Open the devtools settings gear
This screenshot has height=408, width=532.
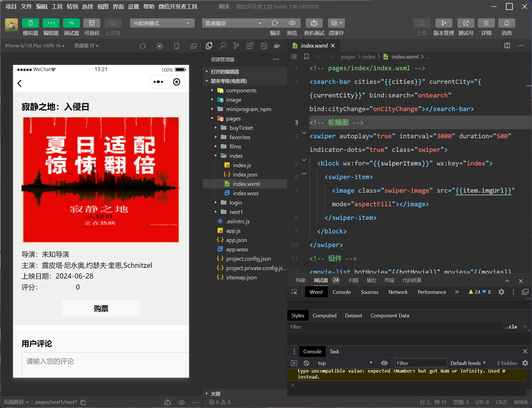[x=501, y=292]
